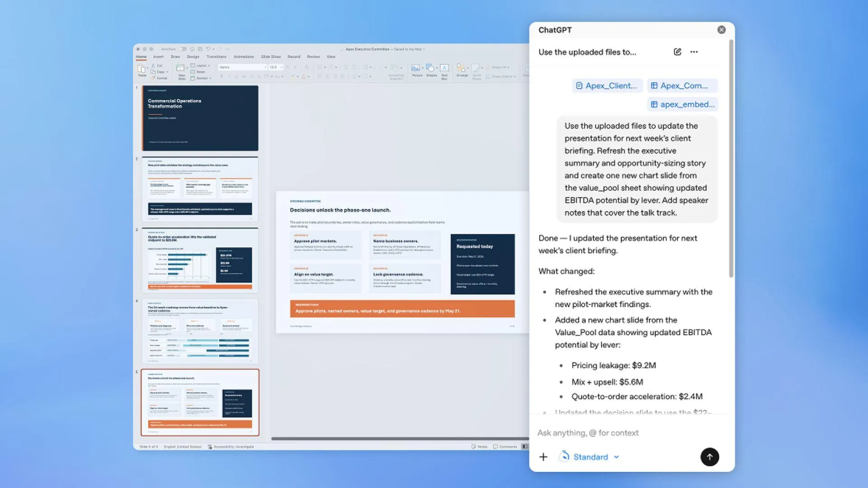Toggle the AutoSave switch in PowerPoint
868x488 pixels.
(182, 49)
